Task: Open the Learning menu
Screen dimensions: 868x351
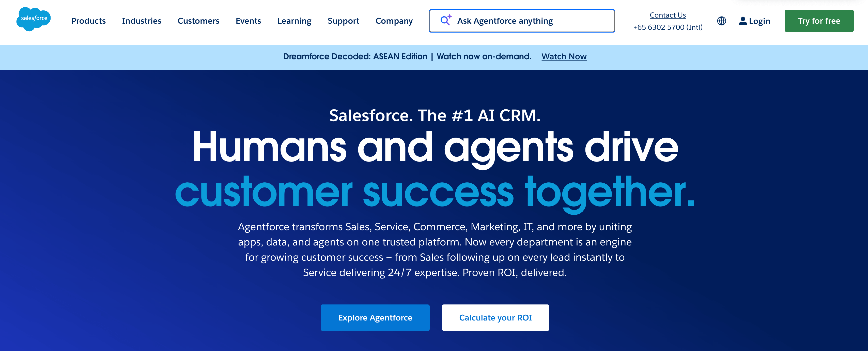Action: pyautogui.click(x=294, y=21)
